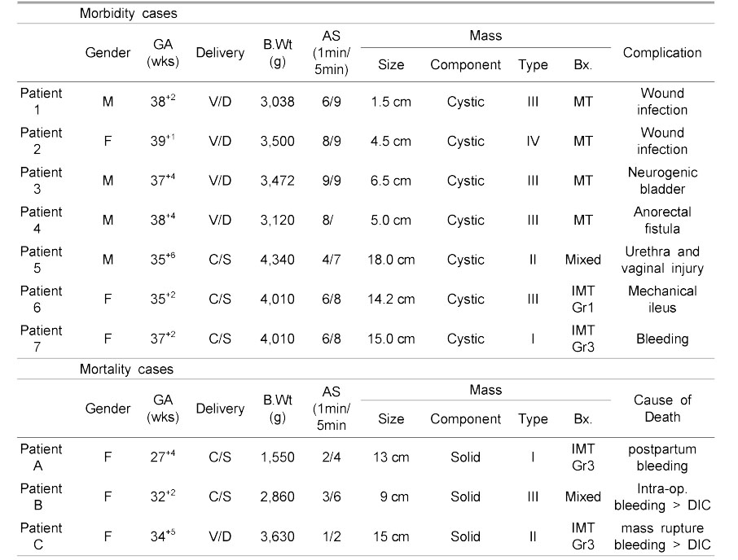Screen dimensions: 738x560
Task: Click the Mechanical ileus cell
Action: tap(661, 299)
